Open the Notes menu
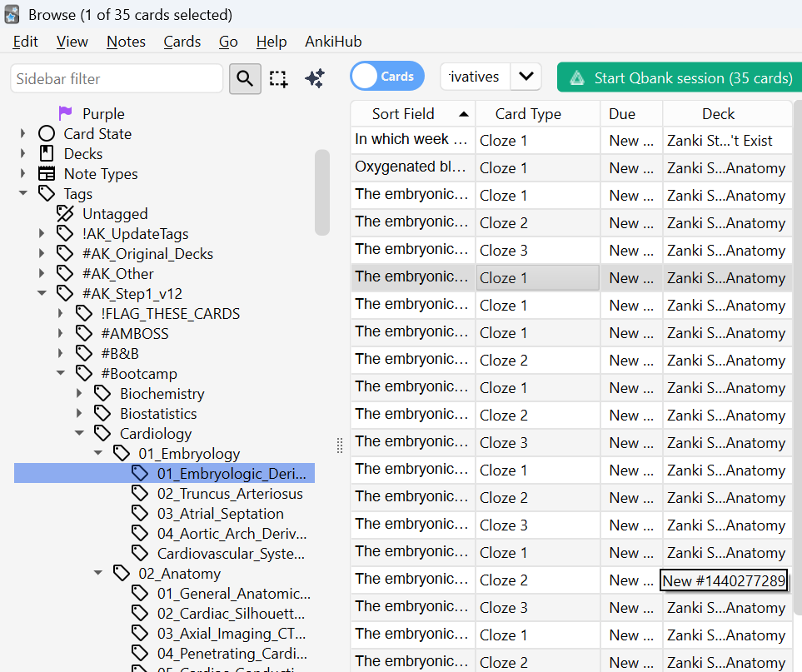 point(126,42)
